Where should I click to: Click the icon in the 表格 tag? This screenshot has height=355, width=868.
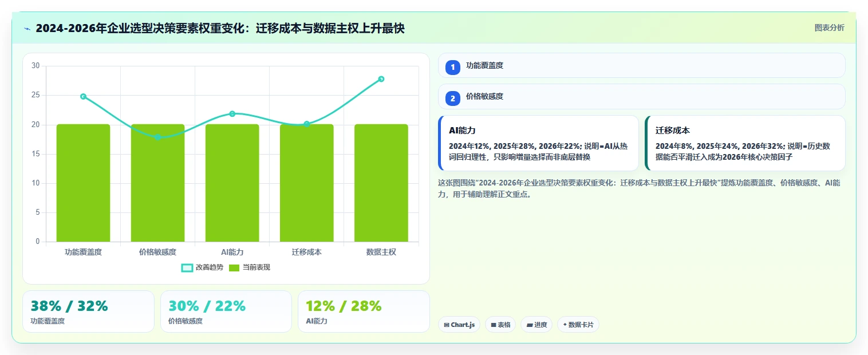click(x=494, y=325)
